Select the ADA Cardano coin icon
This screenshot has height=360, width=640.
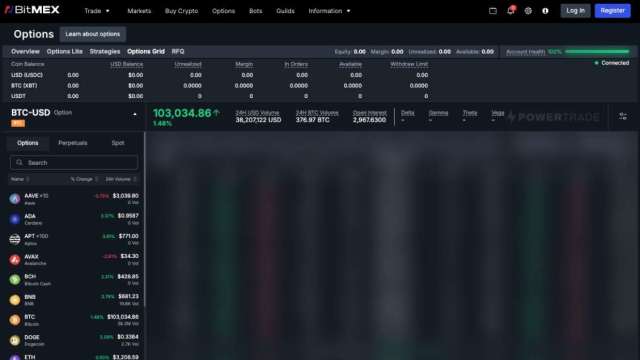(15, 219)
